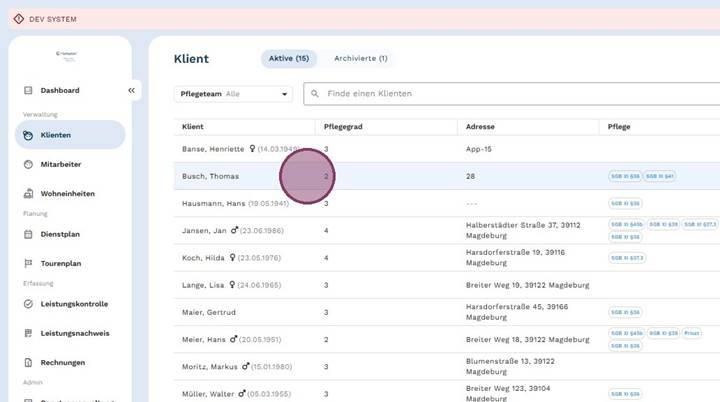This screenshot has height=402, width=720.
Task: Click female symbol next to Lange, Lisa
Action: point(232,284)
